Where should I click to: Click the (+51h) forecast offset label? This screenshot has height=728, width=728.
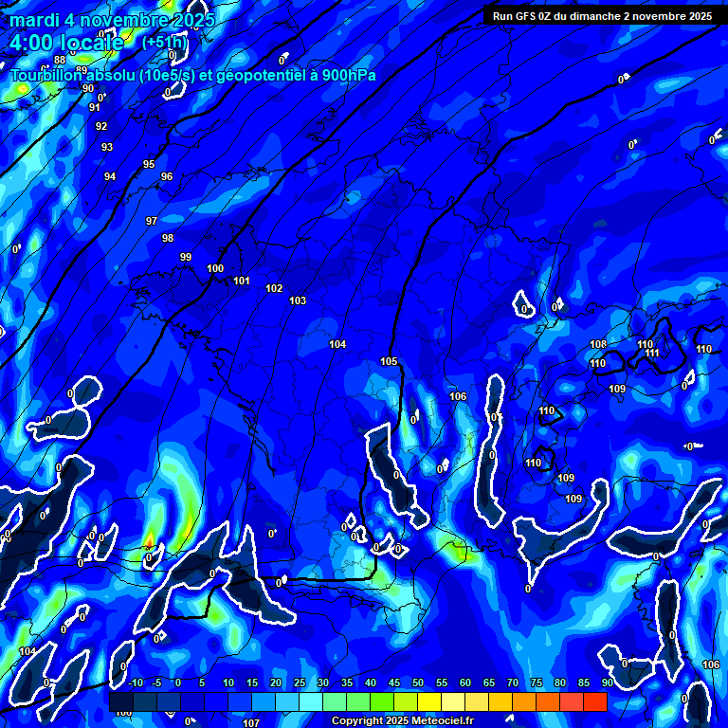click(x=164, y=43)
